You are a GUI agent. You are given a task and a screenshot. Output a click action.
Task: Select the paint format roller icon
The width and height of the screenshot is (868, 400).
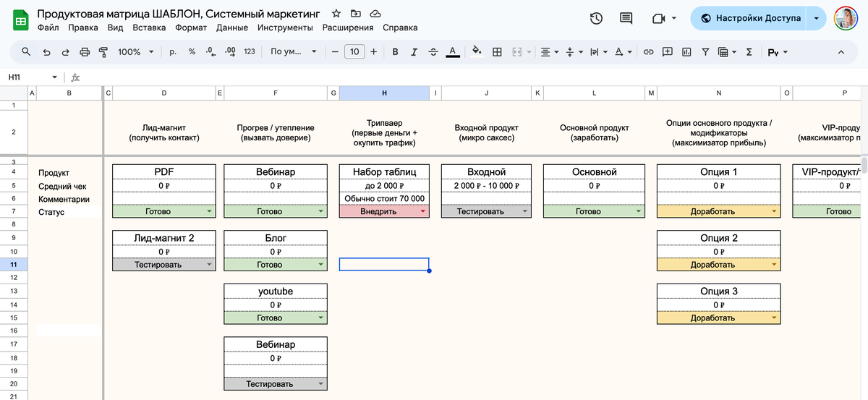(103, 52)
